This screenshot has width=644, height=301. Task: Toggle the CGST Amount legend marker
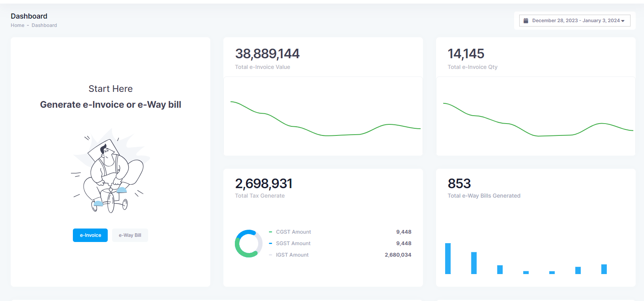click(x=271, y=232)
